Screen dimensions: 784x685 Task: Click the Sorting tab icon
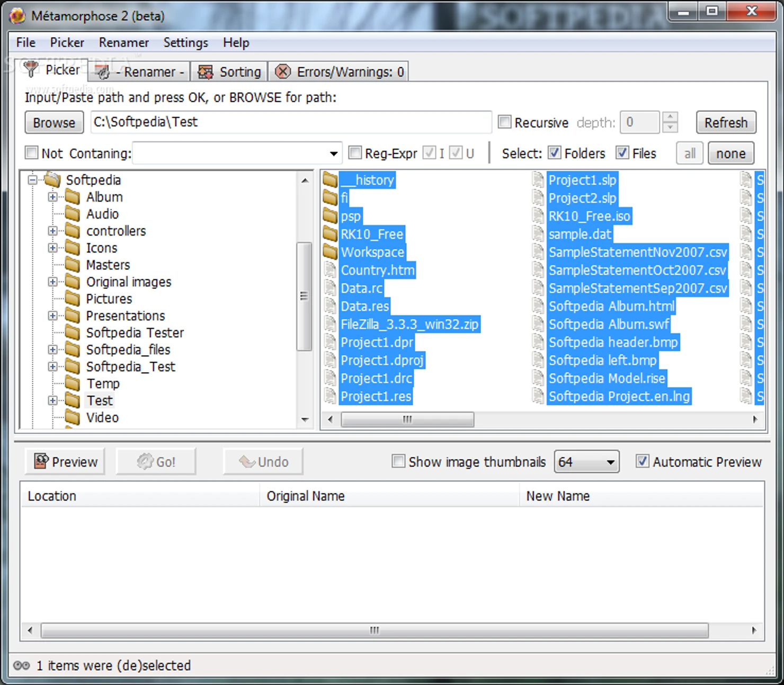pos(206,72)
